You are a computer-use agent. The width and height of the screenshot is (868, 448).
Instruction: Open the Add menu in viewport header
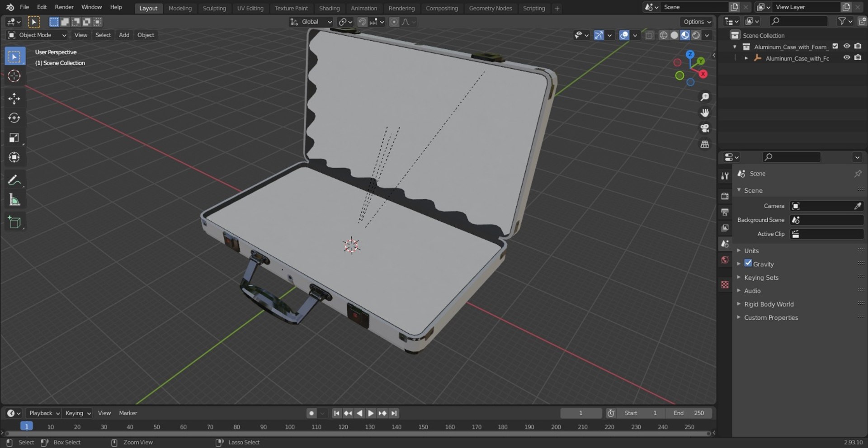coord(124,35)
